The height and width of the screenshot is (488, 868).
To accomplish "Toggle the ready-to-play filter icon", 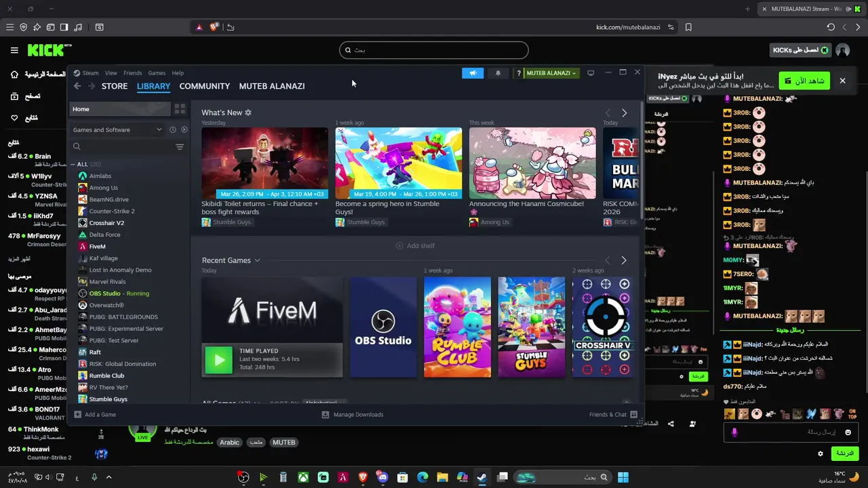I will tap(184, 129).
